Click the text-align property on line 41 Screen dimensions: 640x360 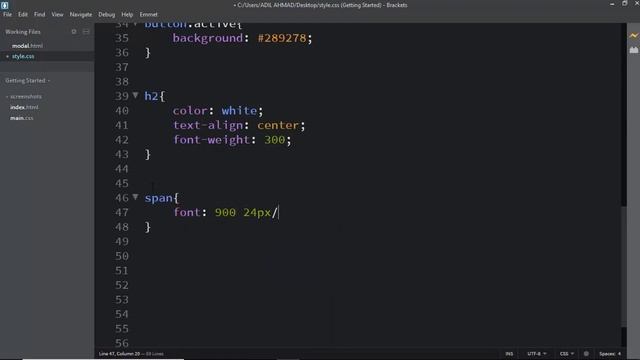208,125
